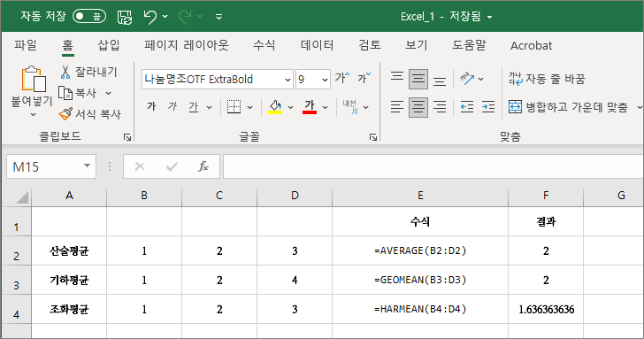This screenshot has width=644, height=339.
Task: Open Customize Quick Access Toolbar dropdown
Action: point(218,17)
